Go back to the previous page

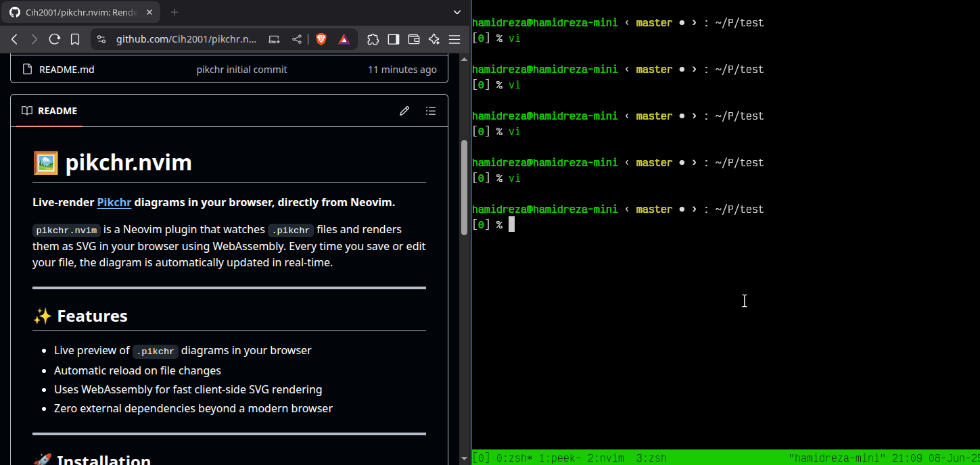coord(14,39)
